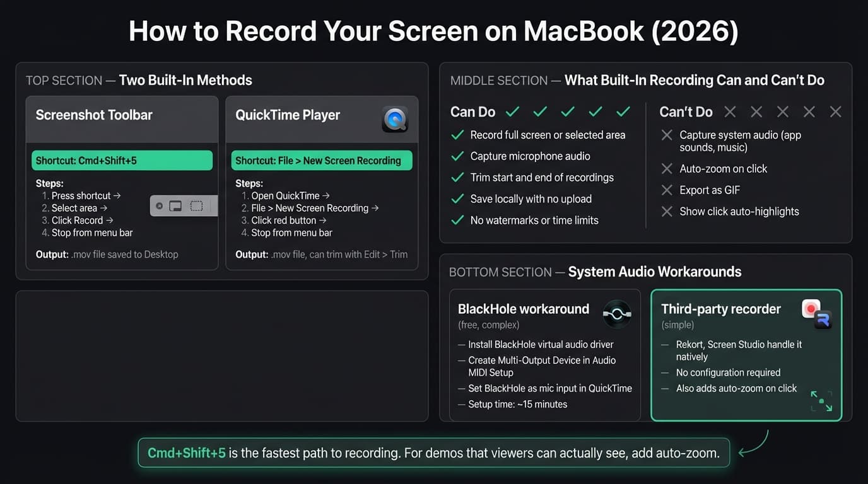Image resolution: width=868 pixels, height=484 pixels.
Task: Choose the dotted selection-area icon in the toolbar
Action: 196,205
